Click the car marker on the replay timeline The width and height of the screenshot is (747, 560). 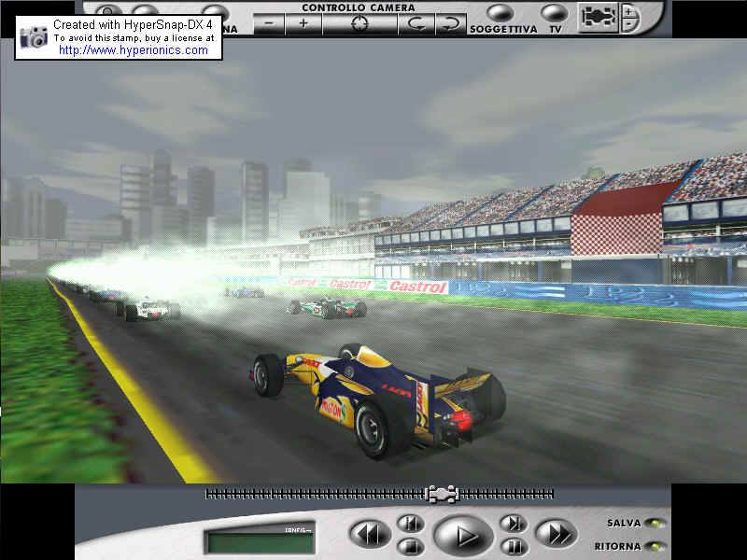pos(443,495)
